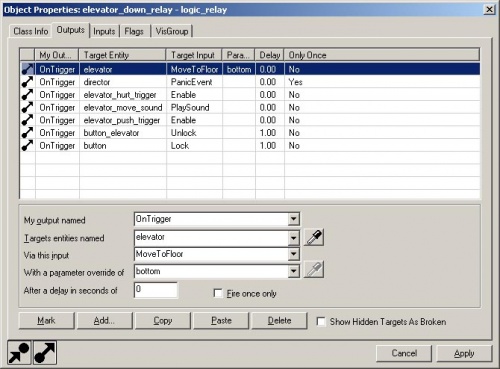Click the Yes value in Only Once column
This screenshot has width=500, height=369.
click(295, 82)
